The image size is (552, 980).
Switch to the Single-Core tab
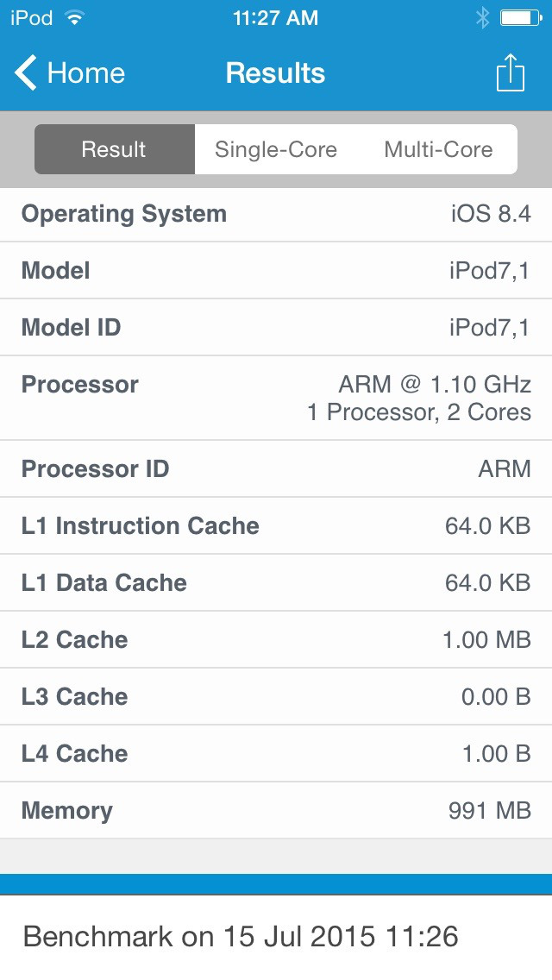coord(275,149)
